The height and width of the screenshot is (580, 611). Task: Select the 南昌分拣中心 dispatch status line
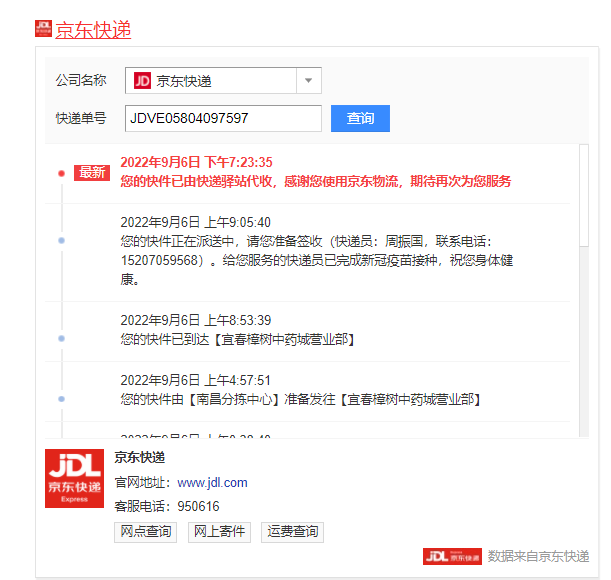(301, 400)
